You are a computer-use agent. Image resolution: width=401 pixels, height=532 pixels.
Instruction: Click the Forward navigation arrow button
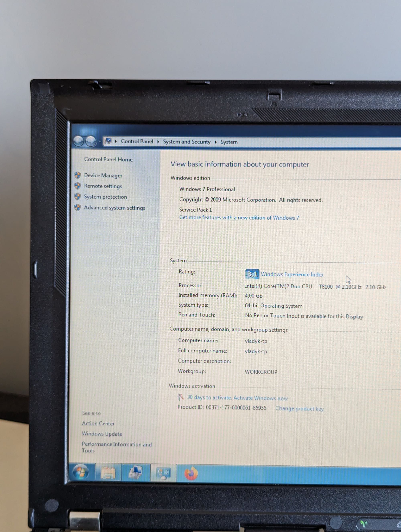click(91, 141)
